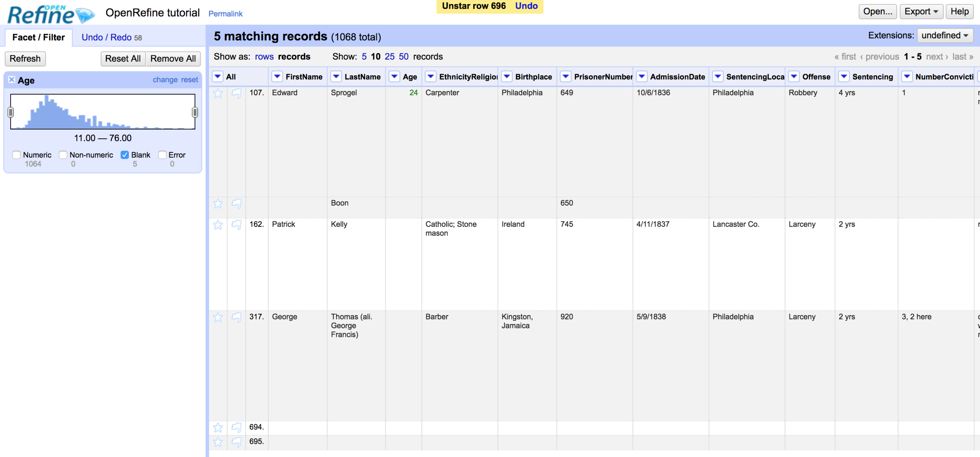
Task: Click the Undo link in notification
Action: click(526, 6)
